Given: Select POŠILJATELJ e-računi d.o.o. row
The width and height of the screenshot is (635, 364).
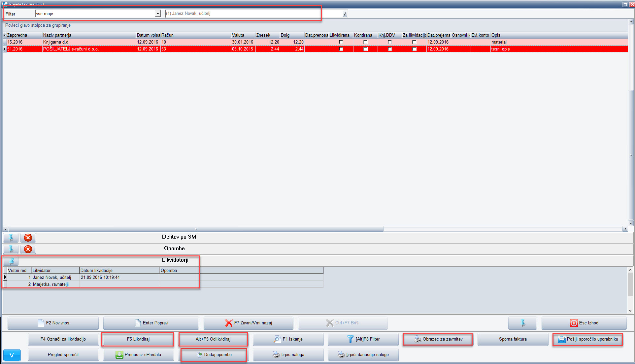Looking at the screenshot, I should click(315, 49).
